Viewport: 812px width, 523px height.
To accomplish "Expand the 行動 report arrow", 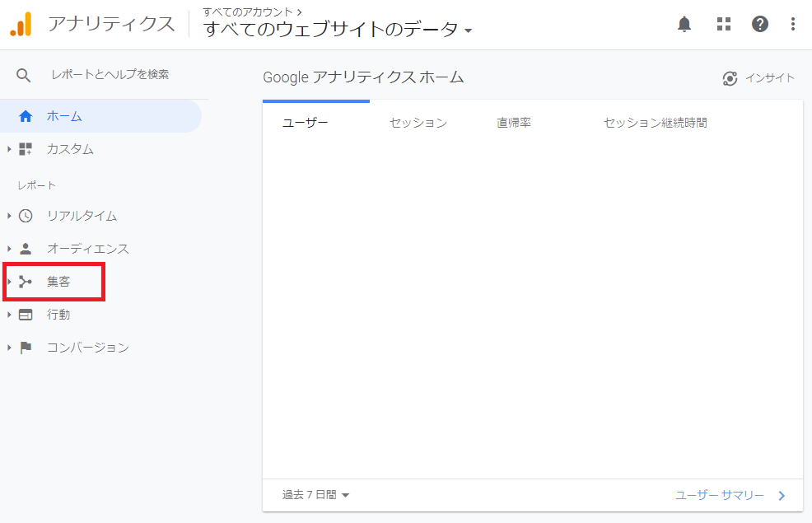I will [x=9, y=315].
